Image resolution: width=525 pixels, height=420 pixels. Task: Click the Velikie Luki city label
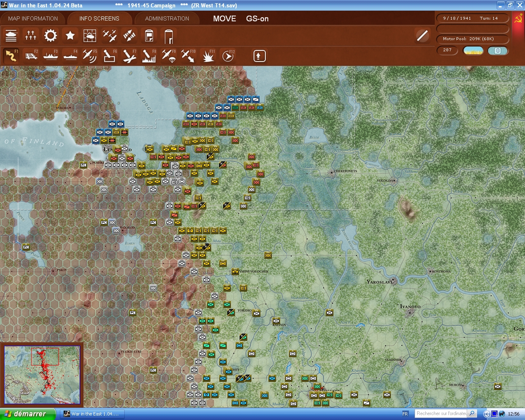pyautogui.click(x=131, y=352)
